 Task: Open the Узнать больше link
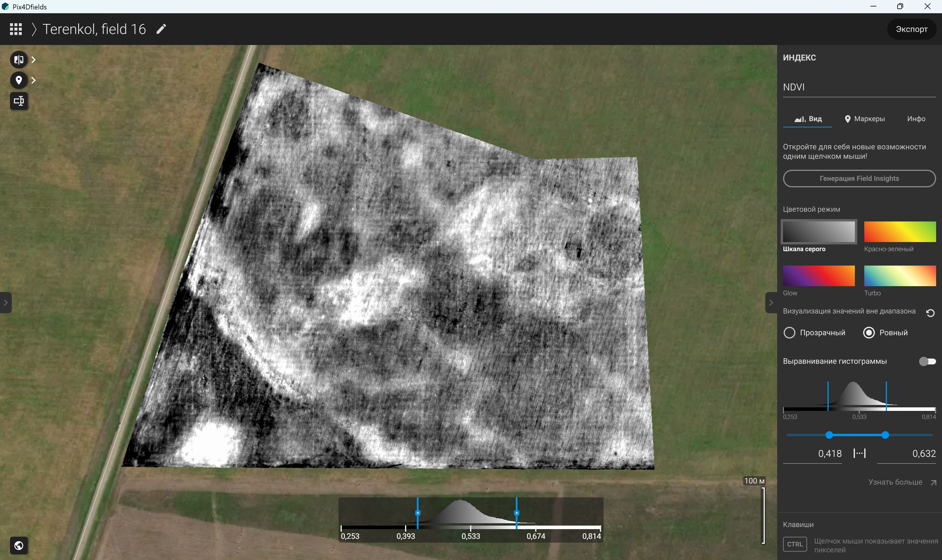tap(902, 482)
